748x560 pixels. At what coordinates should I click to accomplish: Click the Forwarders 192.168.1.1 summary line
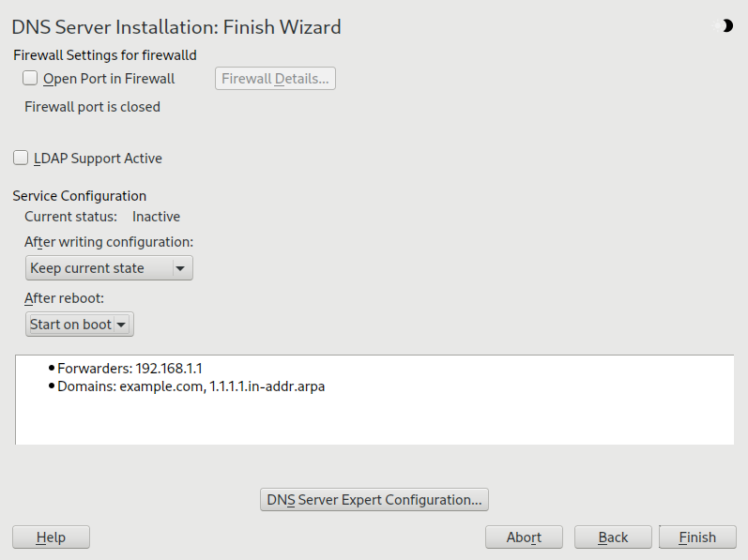130,369
